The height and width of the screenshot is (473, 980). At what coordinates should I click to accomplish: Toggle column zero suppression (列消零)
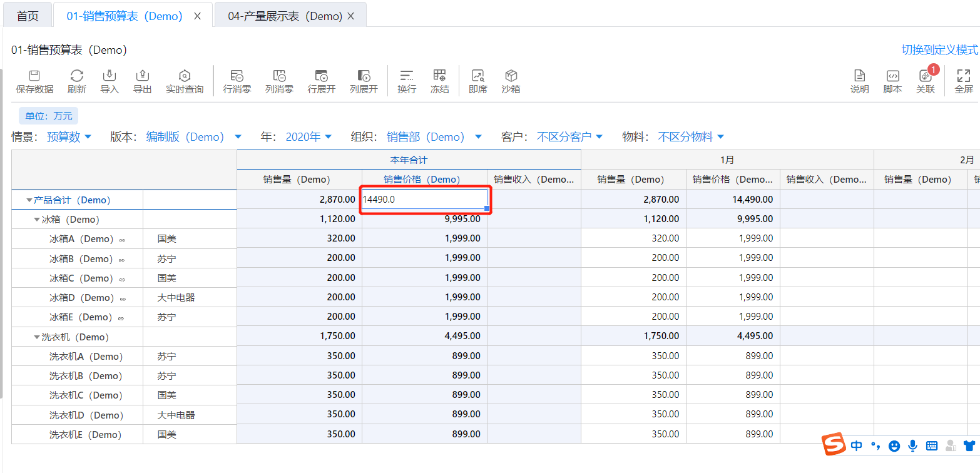[x=279, y=76]
